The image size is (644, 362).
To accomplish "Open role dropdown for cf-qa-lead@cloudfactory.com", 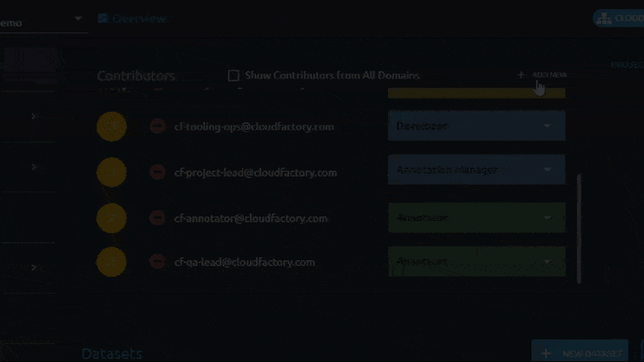I will tap(476, 262).
